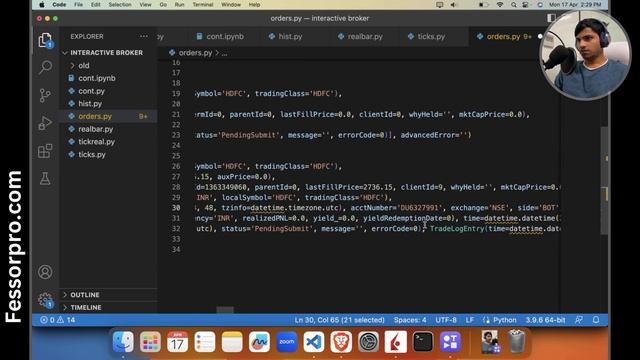Open the Explorer view in activity bar
This screenshot has width=640, height=360.
(45, 40)
